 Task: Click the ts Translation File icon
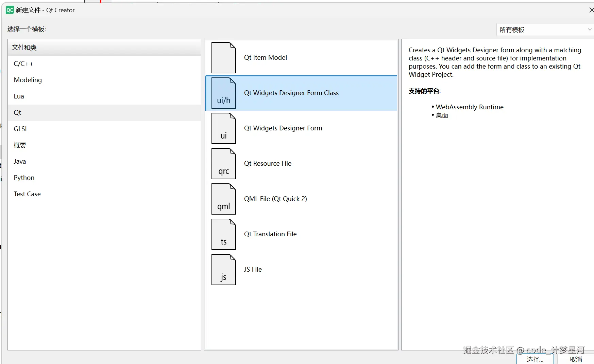coord(223,234)
